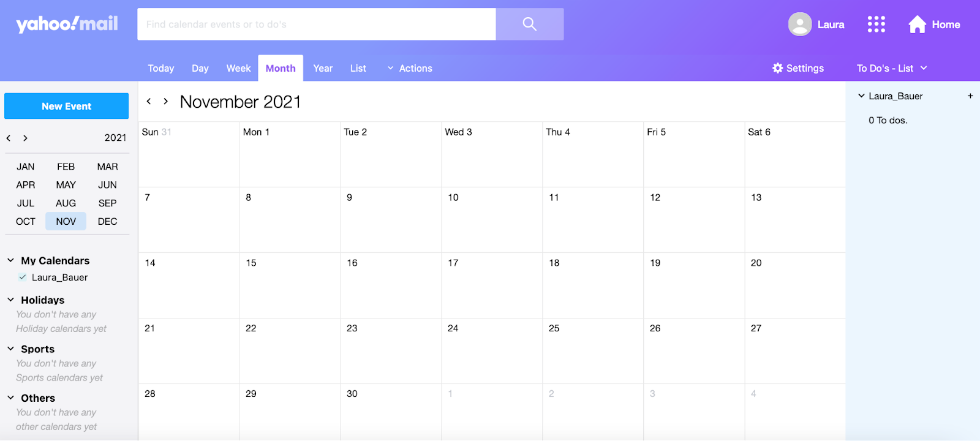The width and height of the screenshot is (980, 441).
Task: Open the To Do's - List dropdown
Action: tap(892, 69)
